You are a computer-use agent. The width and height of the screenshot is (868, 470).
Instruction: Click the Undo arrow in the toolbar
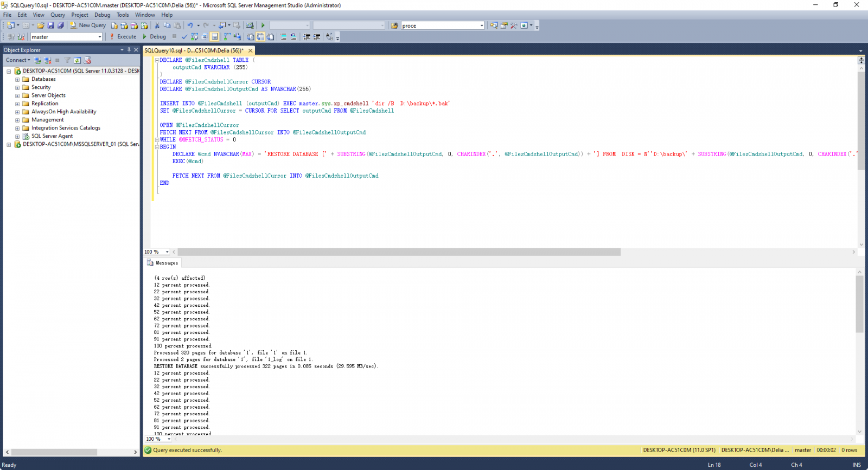[x=190, y=25]
